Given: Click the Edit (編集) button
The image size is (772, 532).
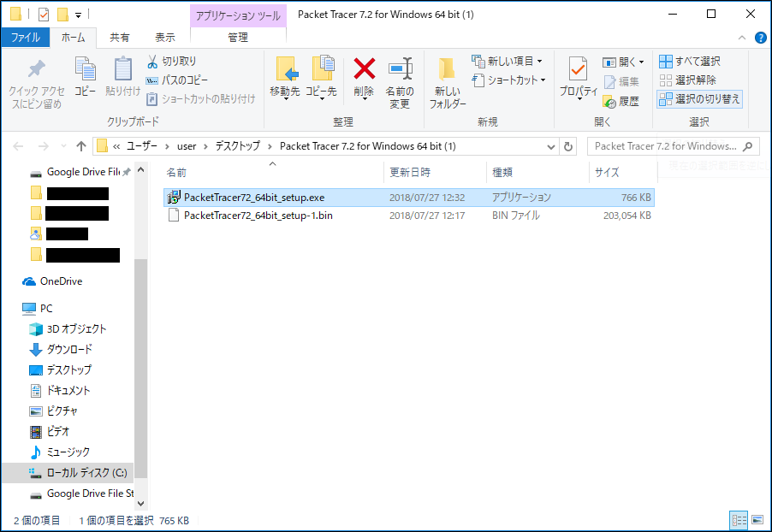Looking at the screenshot, I should click(621, 82).
